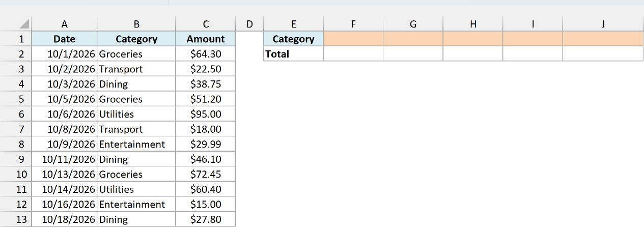This screenshot has height=227, width=644.
Task: Click the Date header cell
Action: coord(64,39)
